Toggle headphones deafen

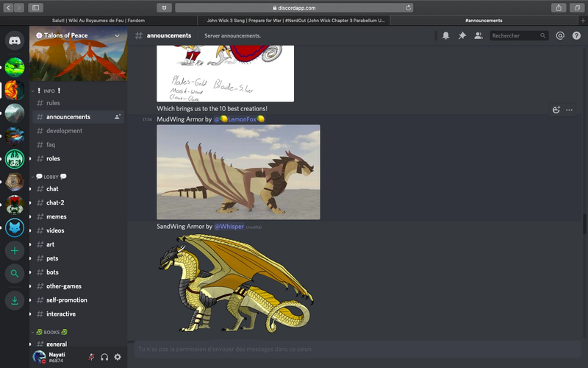[x=104, y=357]
